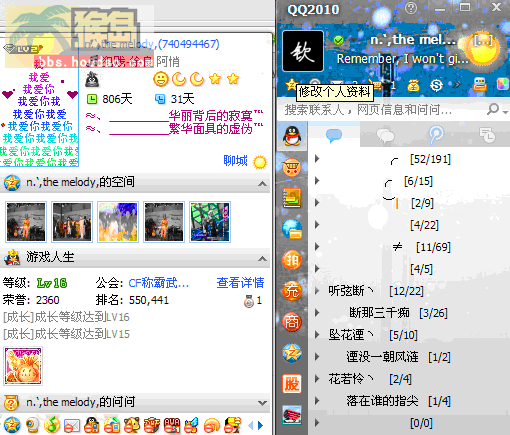Open the first Qzone photo thumbnail

pos(26,222)
